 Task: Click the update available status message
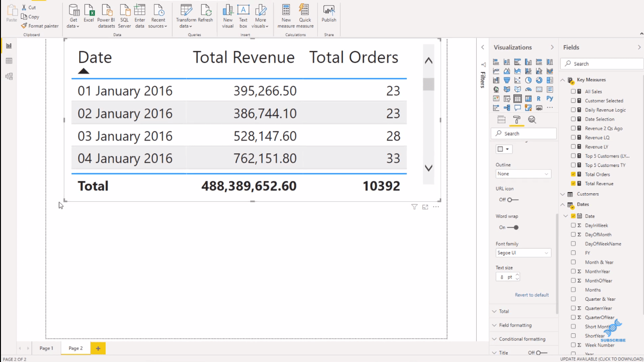click(x=602, y=359)
